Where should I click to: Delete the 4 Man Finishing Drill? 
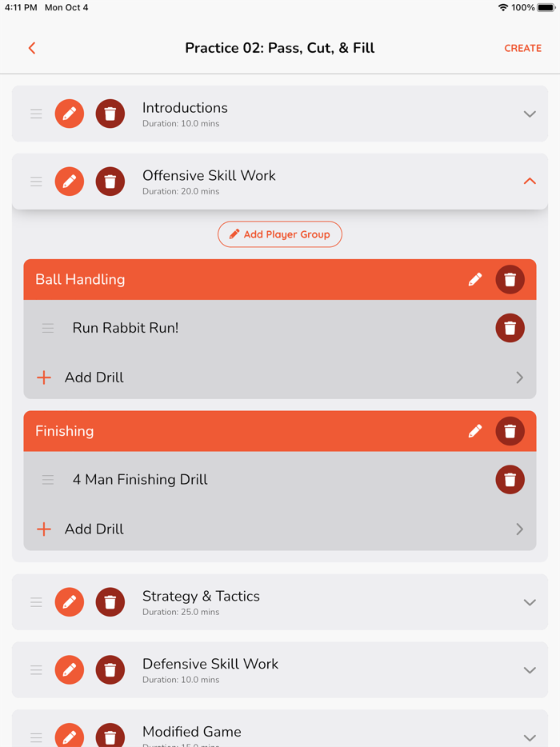click(510, 479)
